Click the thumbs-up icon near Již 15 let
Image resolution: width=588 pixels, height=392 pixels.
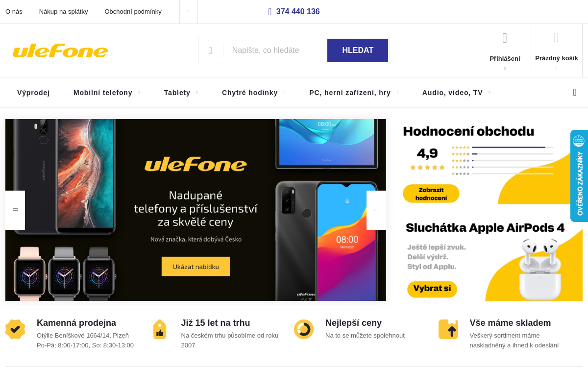(x=159, y=329)
